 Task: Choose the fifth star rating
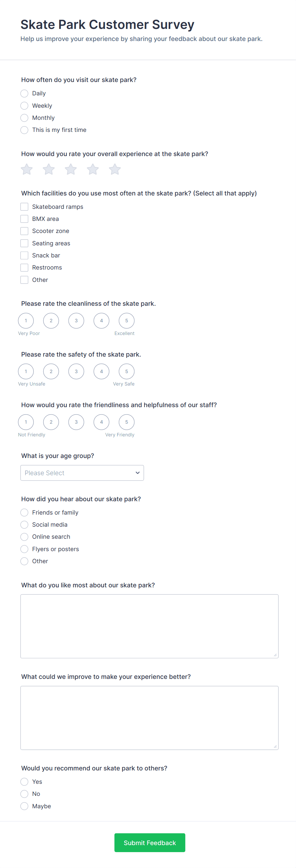115,169
